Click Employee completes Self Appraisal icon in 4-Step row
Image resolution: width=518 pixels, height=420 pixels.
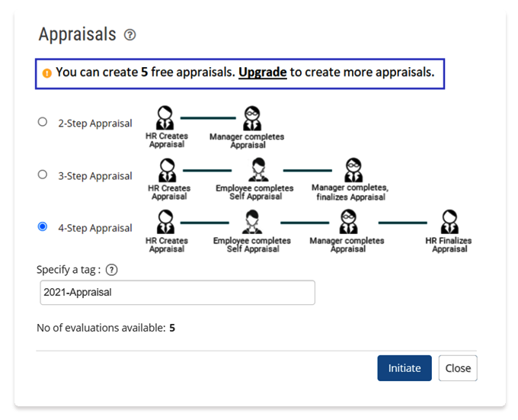coord(252,222)
